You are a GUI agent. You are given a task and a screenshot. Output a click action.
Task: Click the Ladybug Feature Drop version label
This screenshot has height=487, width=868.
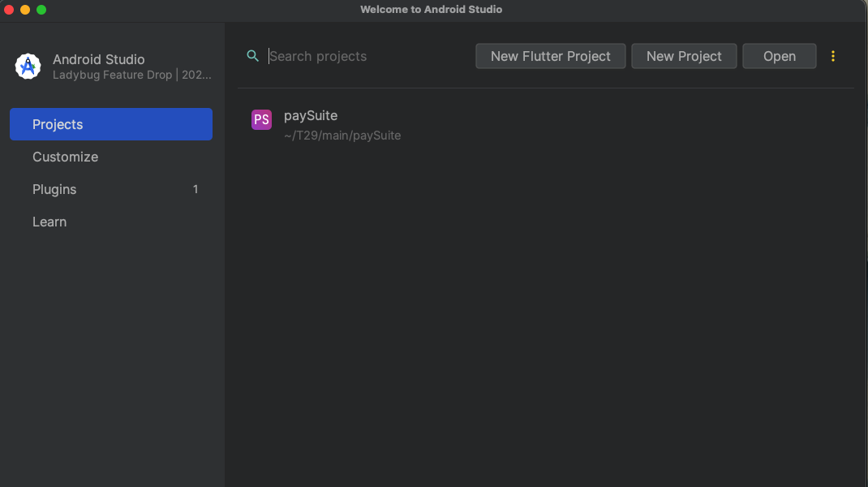131,74
